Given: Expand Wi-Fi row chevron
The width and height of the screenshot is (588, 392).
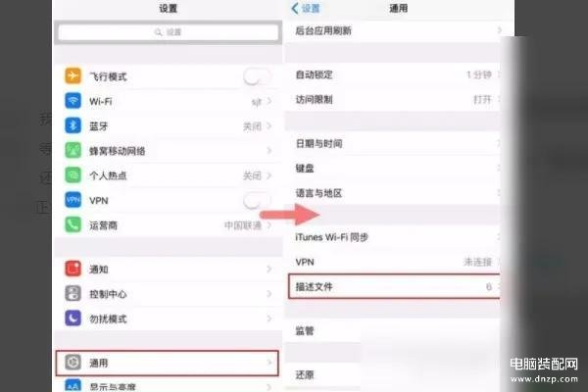Looking at the screenshot, I should [269, 101].
